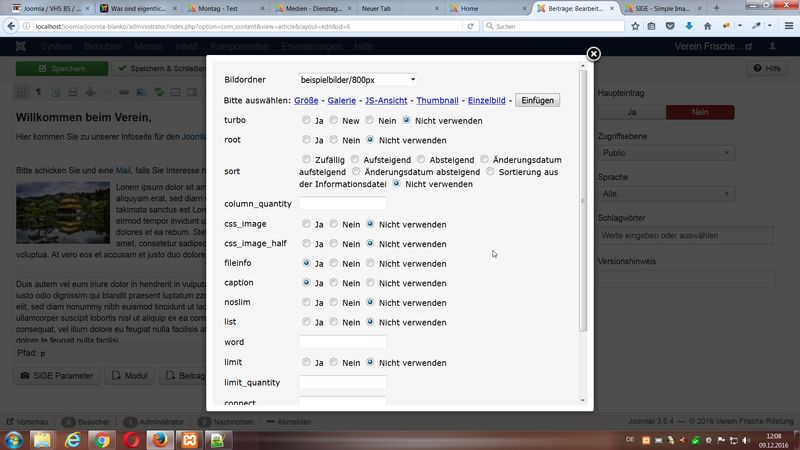Open the Erweiterungen menu

tap(311, 46)
